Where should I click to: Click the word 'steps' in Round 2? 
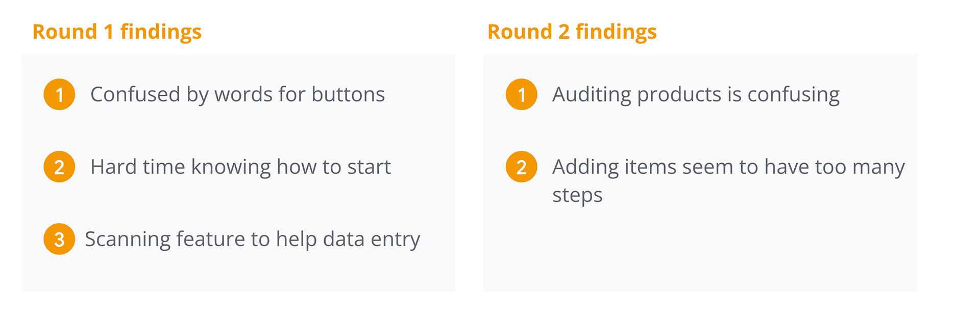tap(577, 196)
